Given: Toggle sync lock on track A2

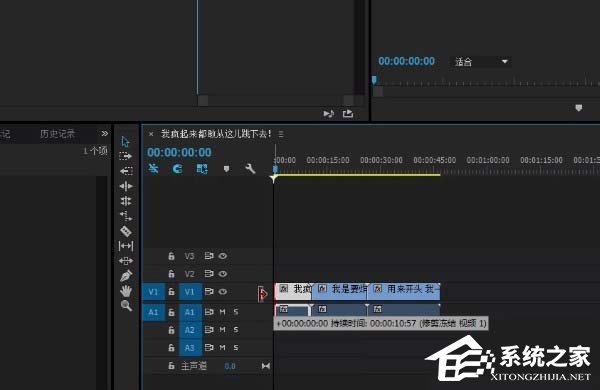Looking at the screenshot, I should tap(209, 330).
